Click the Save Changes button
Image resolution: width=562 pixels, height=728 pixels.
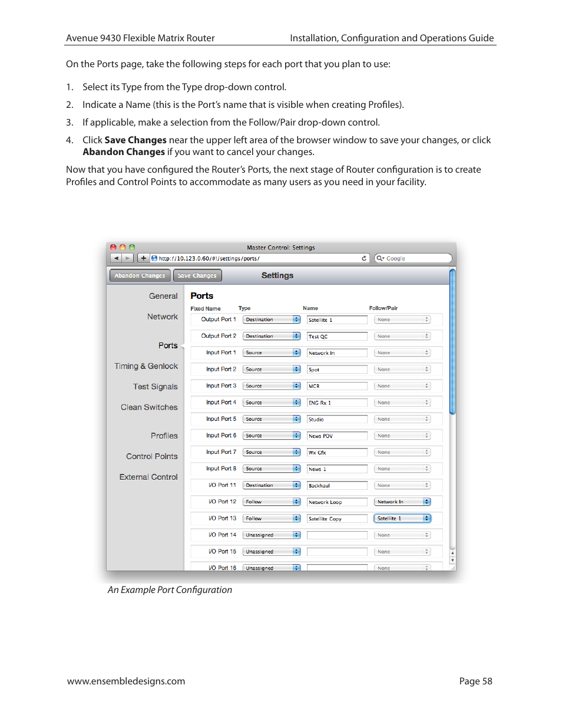(197, 275)
